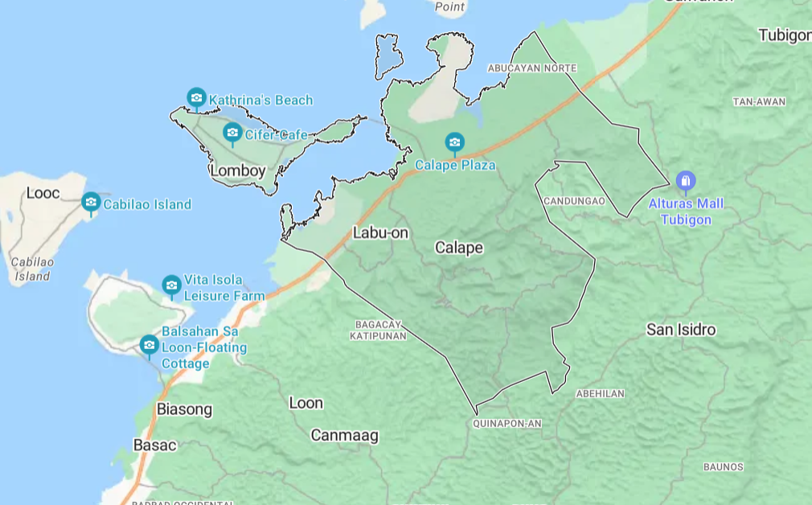
Task: Click the Cabilao Island camera marker
Action: click(x=91, y=202)
